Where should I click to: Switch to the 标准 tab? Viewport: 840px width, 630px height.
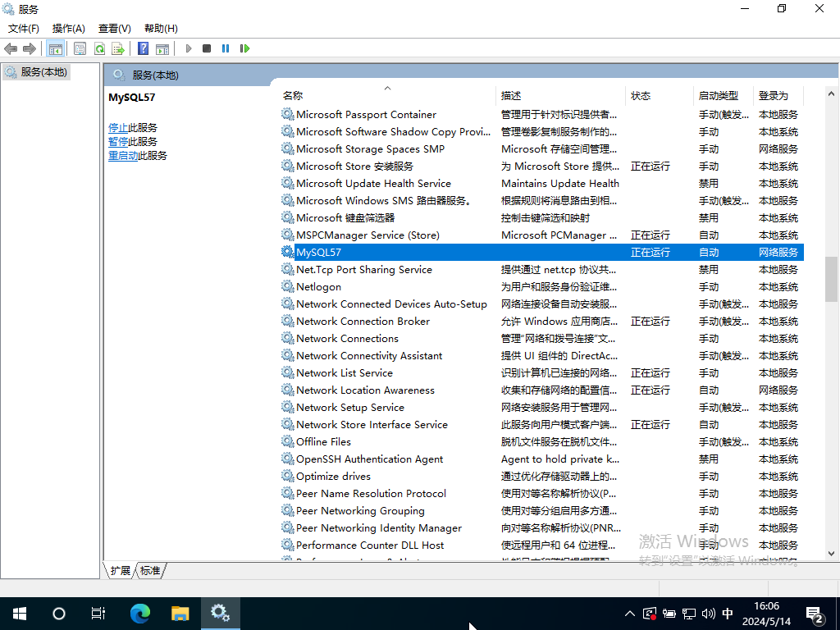pos(150,571)
